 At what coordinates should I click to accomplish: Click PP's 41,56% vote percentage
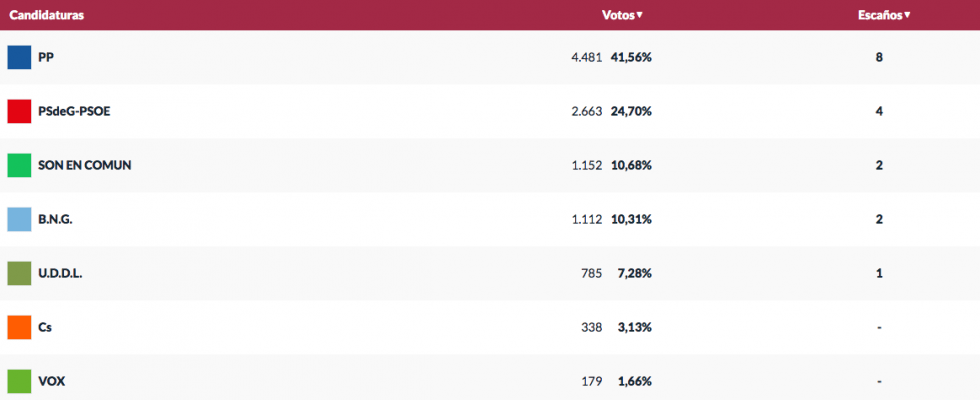click(x=631, y=57)
